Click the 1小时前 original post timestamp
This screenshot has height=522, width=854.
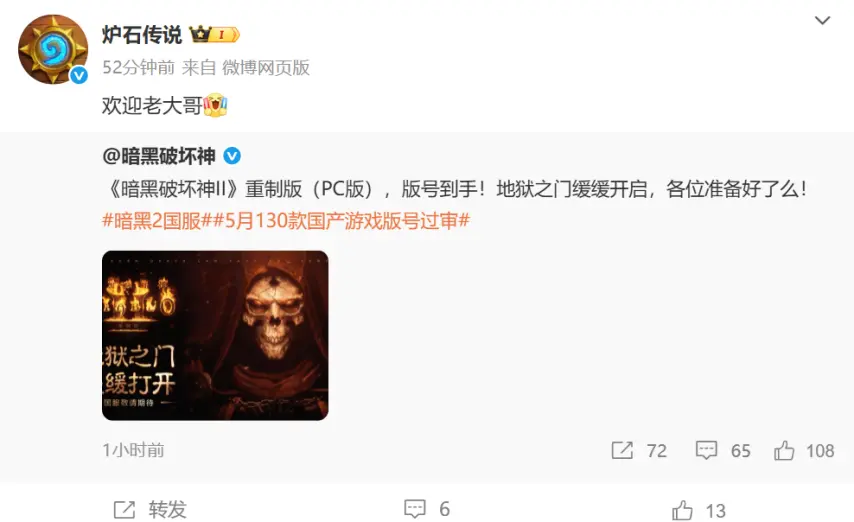133,450
